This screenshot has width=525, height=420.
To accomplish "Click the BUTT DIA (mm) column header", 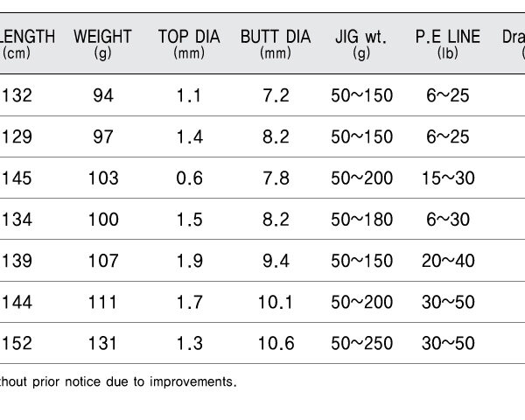I will 276,45.
